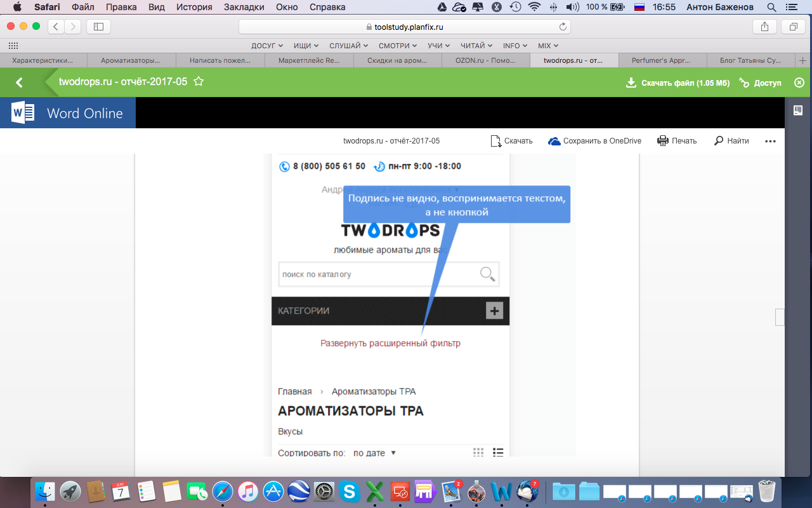This screenshot has width=812, height=508.
Task: Toggle the Safari sidebar button
Action: [98, 27]
